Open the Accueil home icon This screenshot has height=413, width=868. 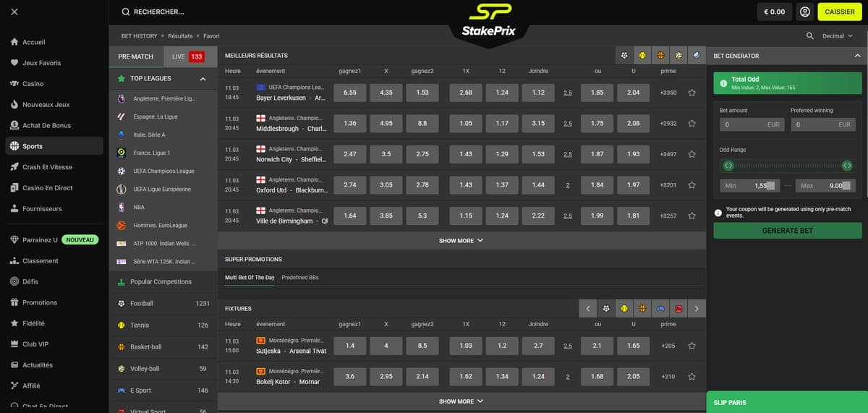point(14,42)
